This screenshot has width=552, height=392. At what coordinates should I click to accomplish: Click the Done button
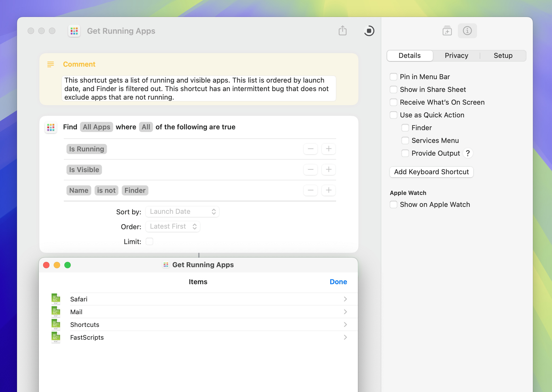(338, 282)
